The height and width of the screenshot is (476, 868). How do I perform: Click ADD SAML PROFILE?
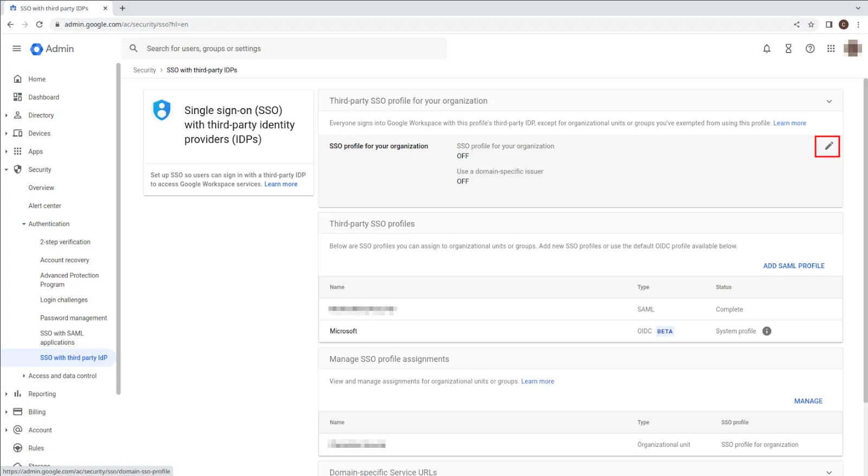coord(794,266)
